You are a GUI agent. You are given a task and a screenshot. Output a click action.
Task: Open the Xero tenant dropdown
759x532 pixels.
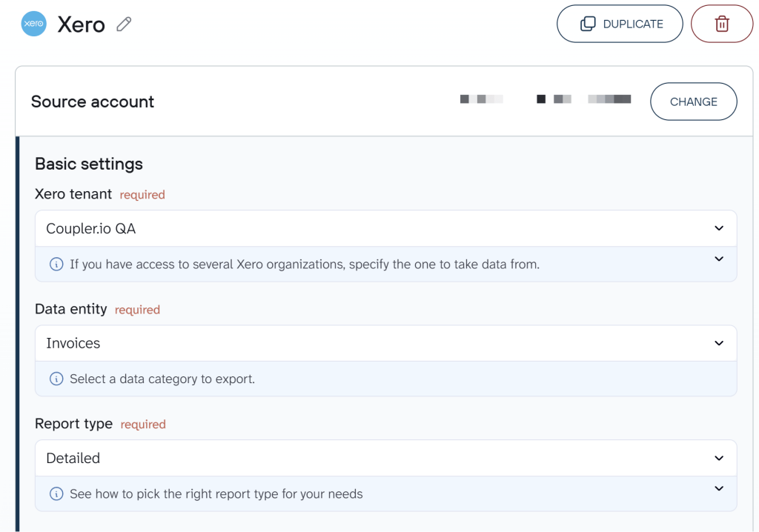[x=385, y=228]
